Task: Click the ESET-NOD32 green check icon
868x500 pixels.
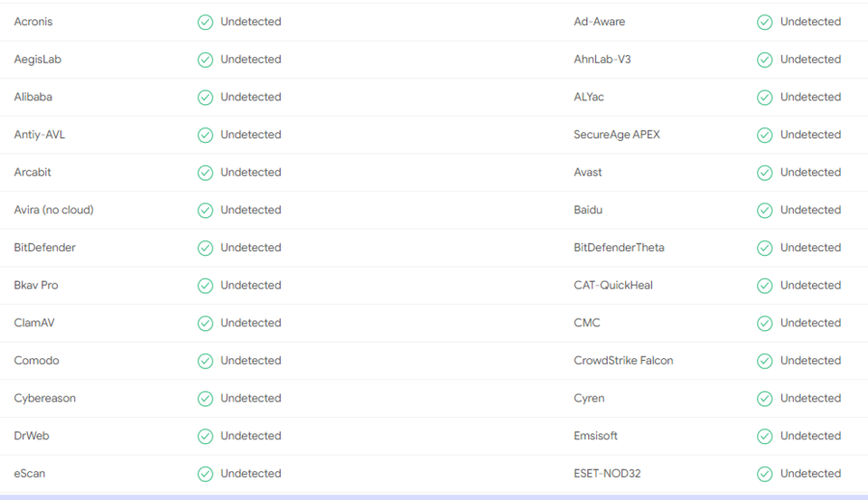Action: click(765, 474)
